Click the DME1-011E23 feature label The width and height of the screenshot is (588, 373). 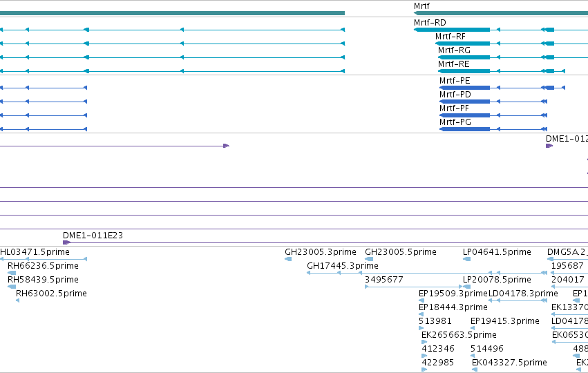(x=93, y=236)
